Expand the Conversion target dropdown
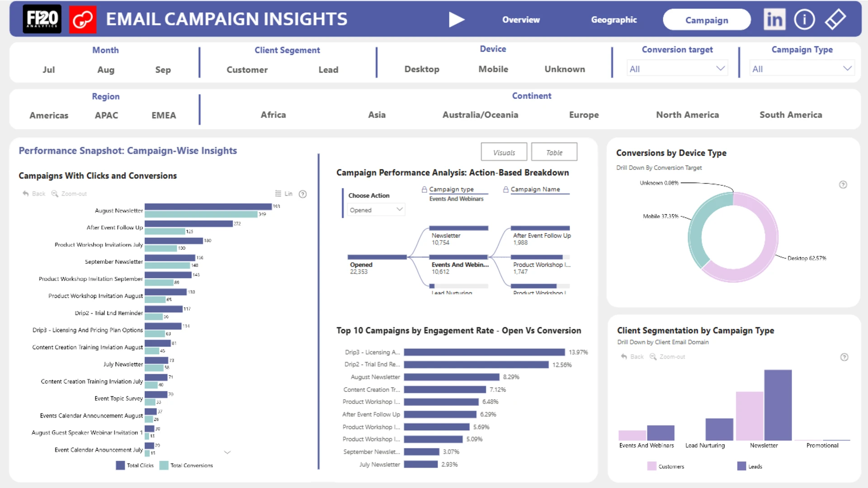This screenshot has width=868, height=488. (x=677, y=69)
